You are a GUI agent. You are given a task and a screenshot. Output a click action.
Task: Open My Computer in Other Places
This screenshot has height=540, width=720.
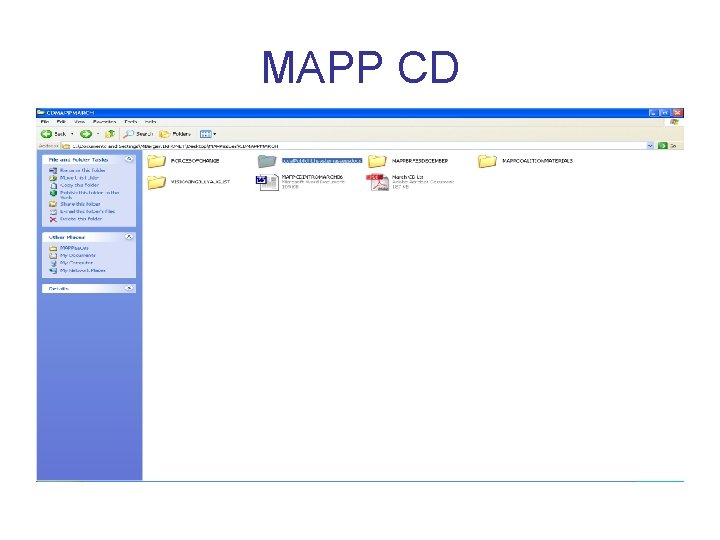(76, 263)
